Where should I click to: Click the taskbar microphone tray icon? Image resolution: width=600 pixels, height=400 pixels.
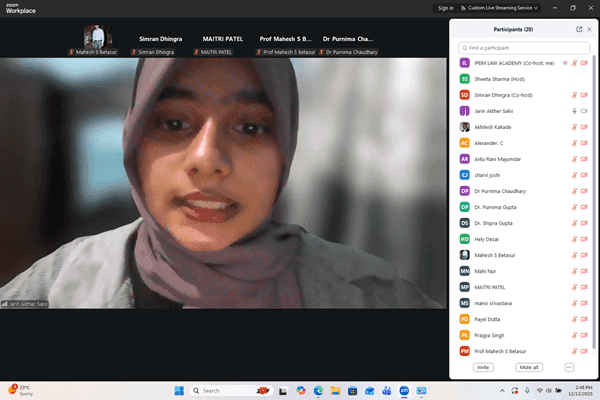pyautogui.click(x=527, y=390)
